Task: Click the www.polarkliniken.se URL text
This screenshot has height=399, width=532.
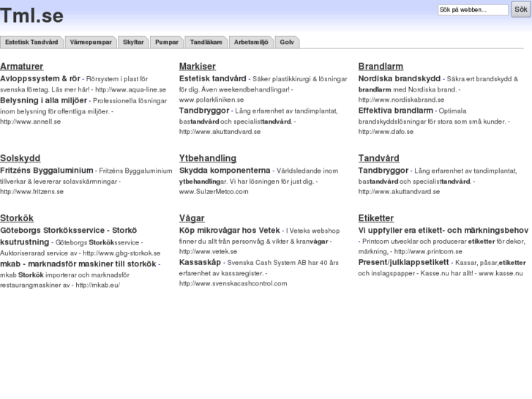Action: tap(211, 100)
